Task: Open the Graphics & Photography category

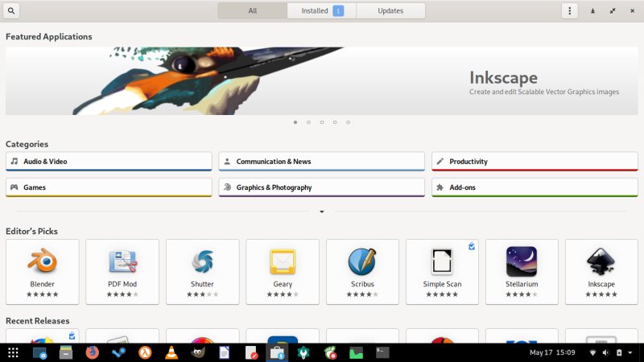Action: coord(321,187)
